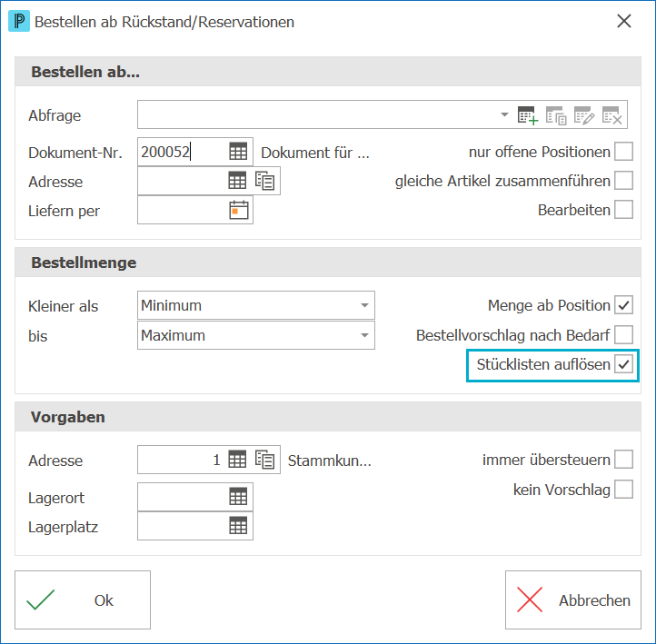Enable the kein Vorschlag checkbox
This screenshot has height=644, width=656.
point(623,489)
